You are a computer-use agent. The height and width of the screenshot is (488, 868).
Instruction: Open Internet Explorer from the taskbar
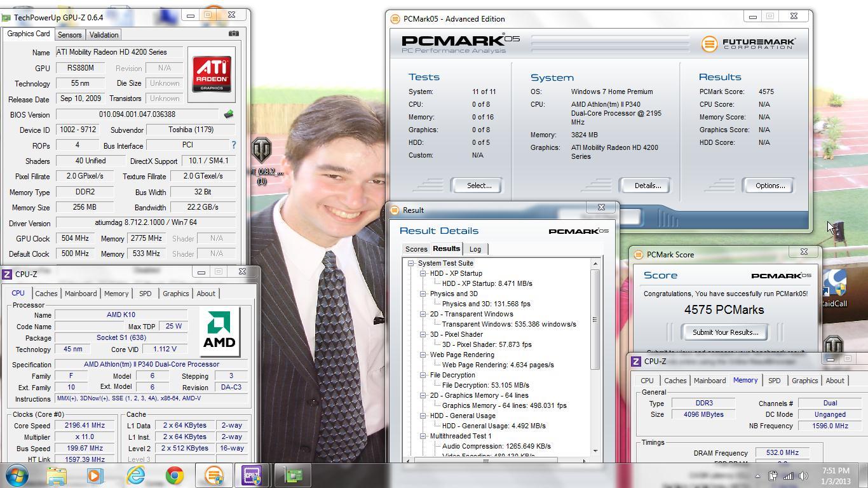point(135,475)
